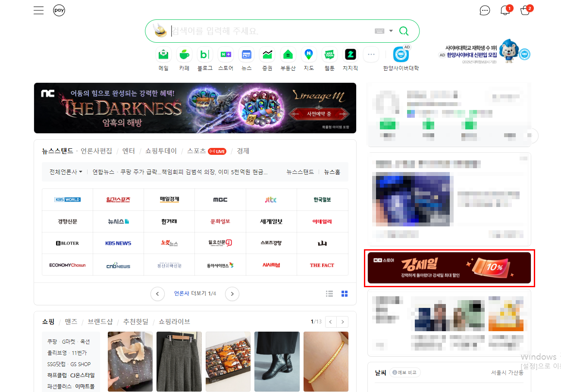
Task: Open the ECONOMY Chosun press logo
Action: (x=67, y=265)
